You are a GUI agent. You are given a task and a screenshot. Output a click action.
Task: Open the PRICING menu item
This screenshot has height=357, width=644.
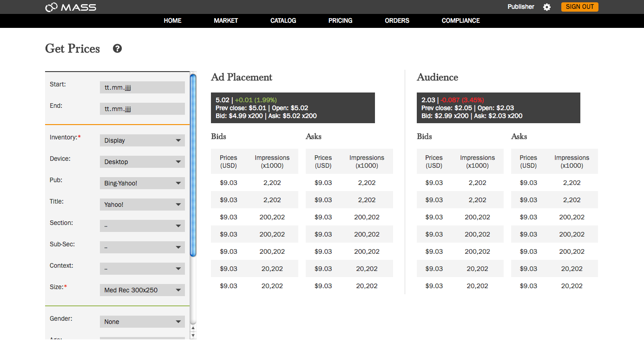click(x=340, y=20)
